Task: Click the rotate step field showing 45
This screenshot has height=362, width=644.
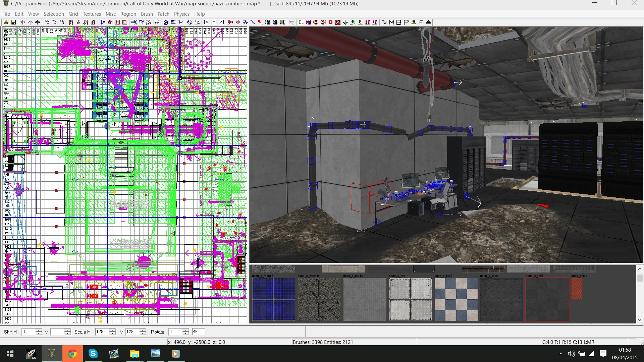Action: coord(198,332)
